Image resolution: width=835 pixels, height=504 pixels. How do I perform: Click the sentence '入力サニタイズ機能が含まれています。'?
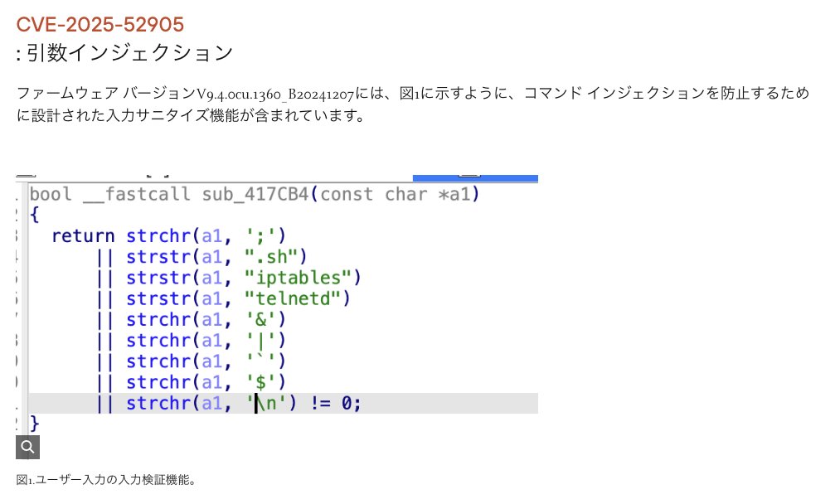click(x=235, y=115)
